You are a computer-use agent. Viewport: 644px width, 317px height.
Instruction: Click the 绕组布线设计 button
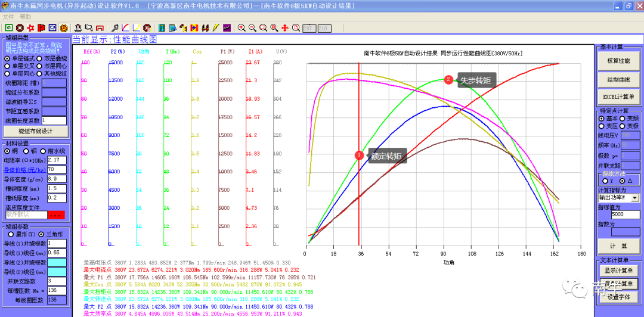tap(36, 132)
